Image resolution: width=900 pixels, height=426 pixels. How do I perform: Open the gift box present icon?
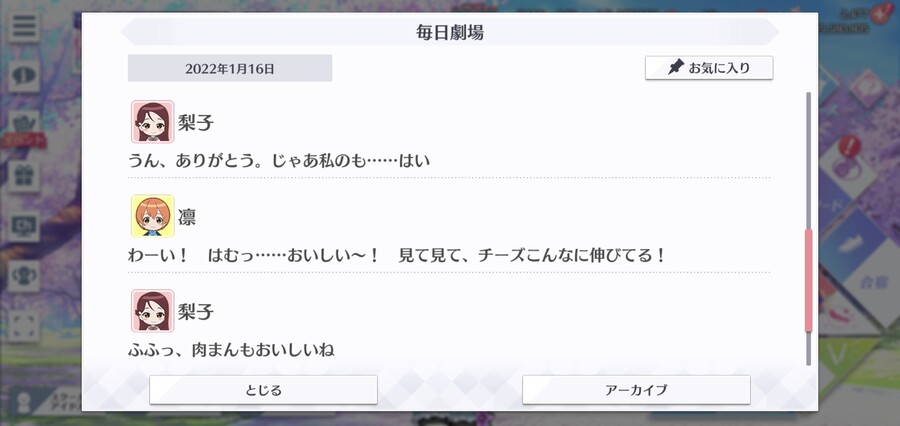(24, 176)
